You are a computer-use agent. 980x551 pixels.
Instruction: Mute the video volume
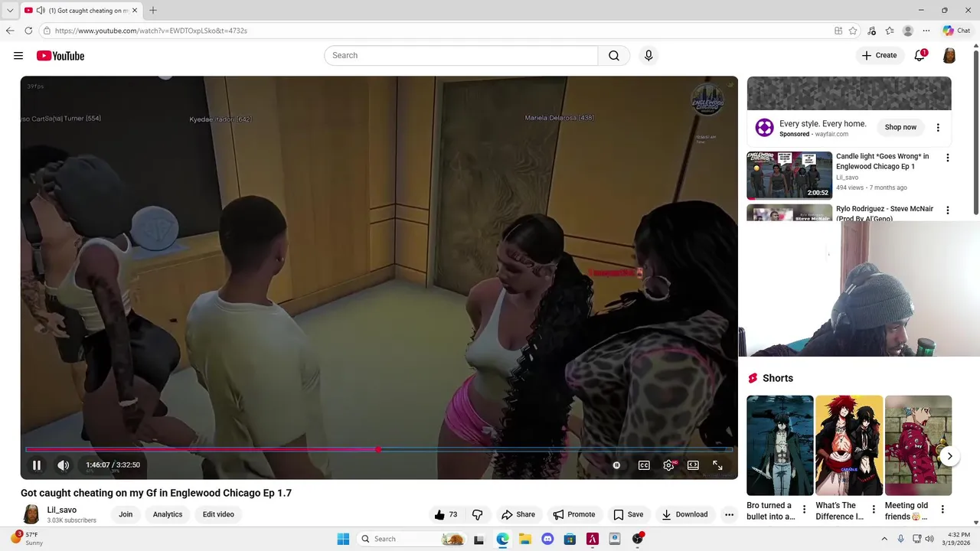[x=64, y=465]
